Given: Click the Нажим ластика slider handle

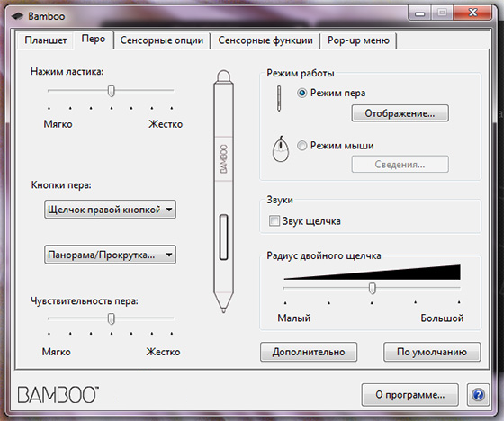Looking at the screenshot, I should coord(112,91).
